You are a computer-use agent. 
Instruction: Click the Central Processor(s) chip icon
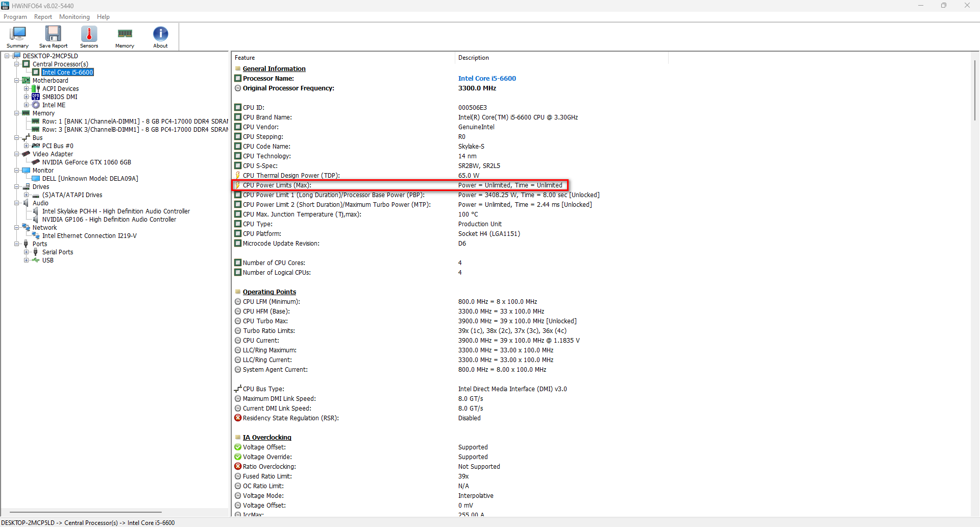(26, 64)
